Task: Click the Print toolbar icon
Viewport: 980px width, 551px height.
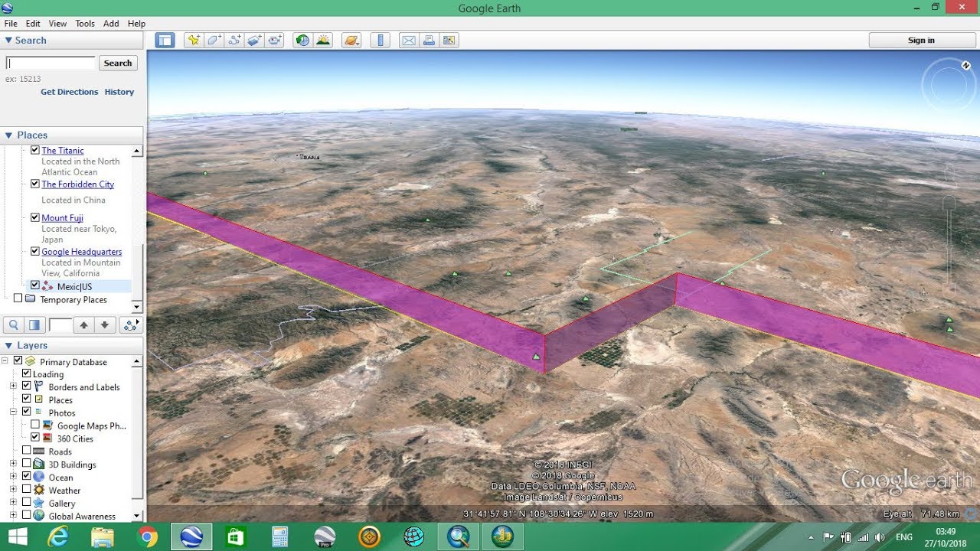Action: click(429, 41)
